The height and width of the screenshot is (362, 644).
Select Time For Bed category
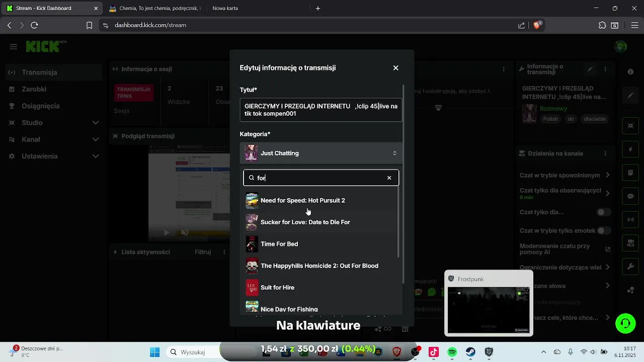click(x=320, y=244)
